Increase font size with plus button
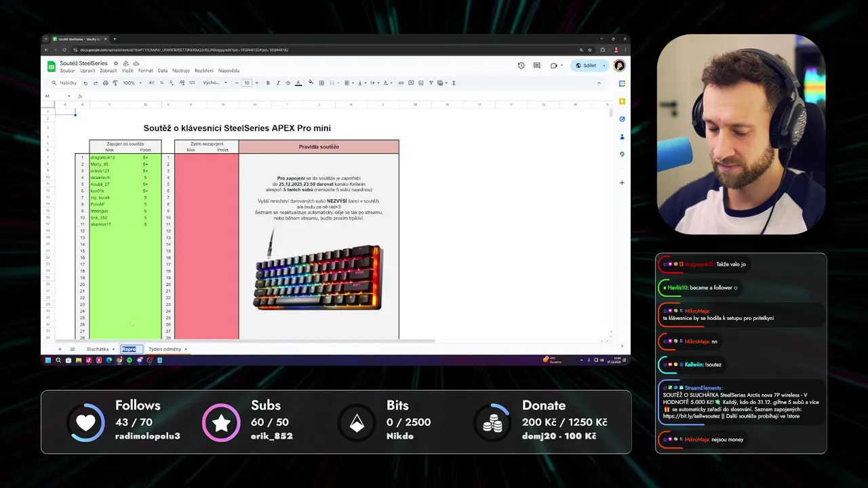The image size is (868, 488). [257, 83]
